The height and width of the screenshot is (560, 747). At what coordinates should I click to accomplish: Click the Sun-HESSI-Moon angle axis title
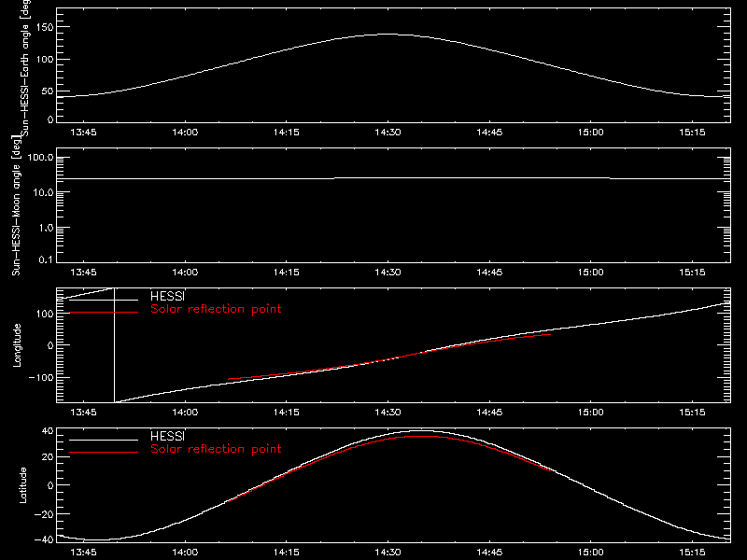point(16,205)
